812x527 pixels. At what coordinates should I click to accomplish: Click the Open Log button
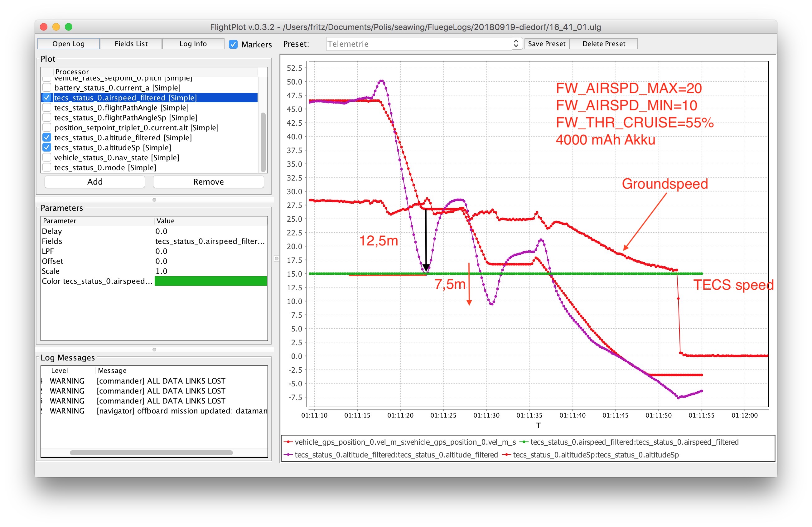pyautogui.click(x=68, y=44)
